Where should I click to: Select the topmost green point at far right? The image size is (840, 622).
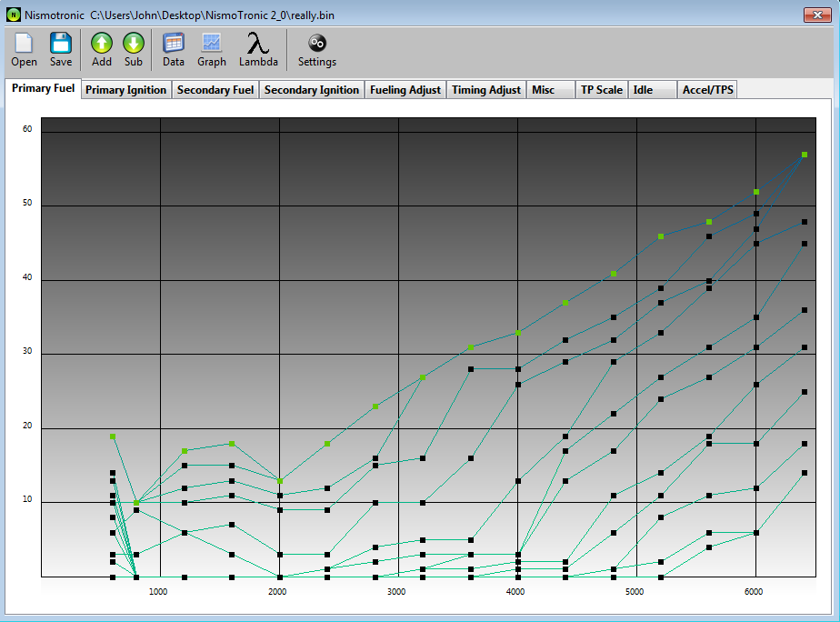(805, 155)
